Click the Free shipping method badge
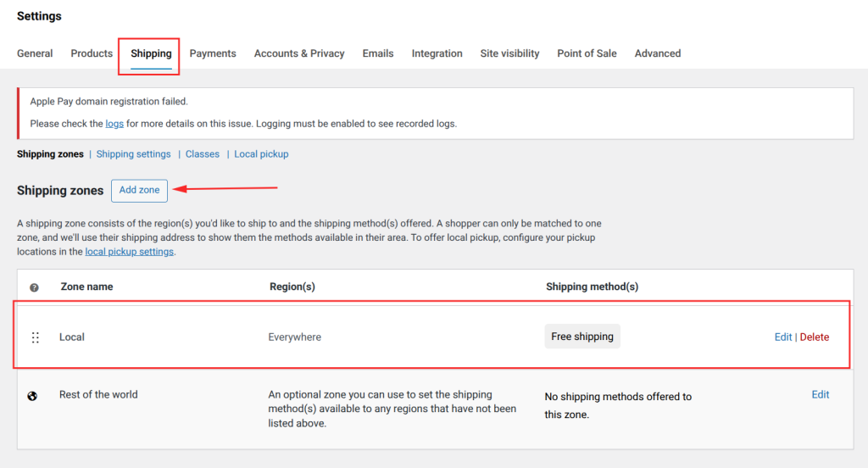The image size is (868, 468). pyautogui.click(x=582, y=337)
